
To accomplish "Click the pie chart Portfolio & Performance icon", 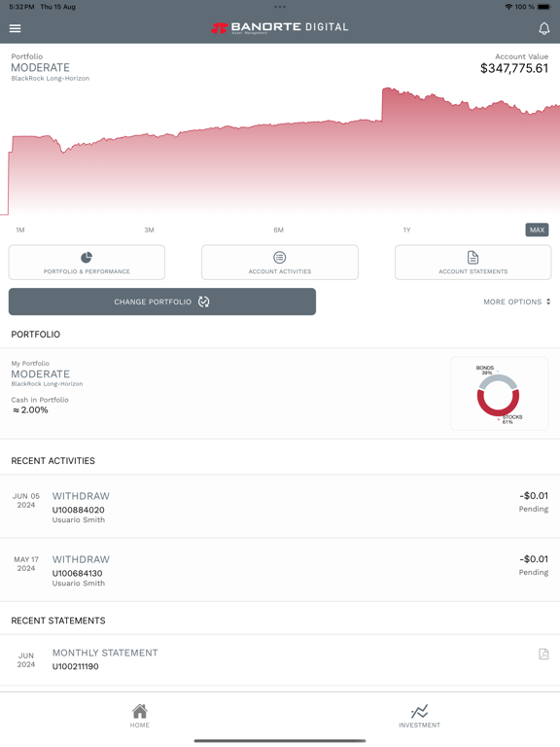I will [x=87, y=257].
